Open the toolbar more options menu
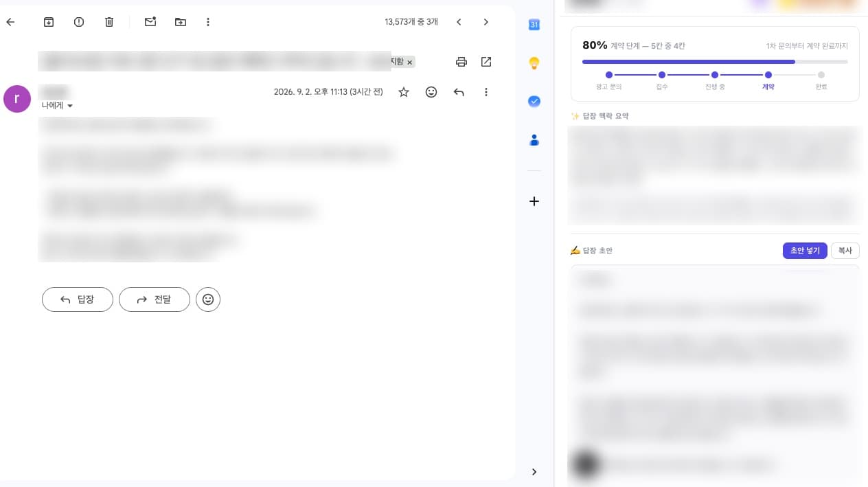 (208, 22)
